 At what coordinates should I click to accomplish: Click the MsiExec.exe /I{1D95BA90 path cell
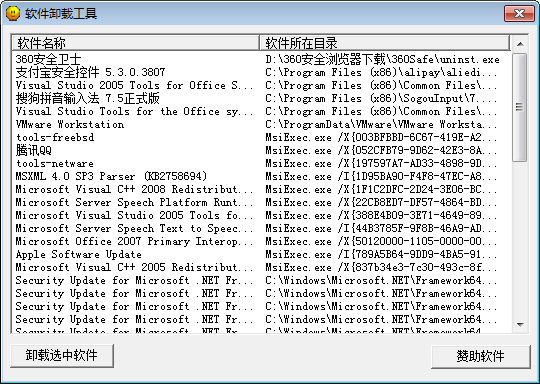click(381, 176)
